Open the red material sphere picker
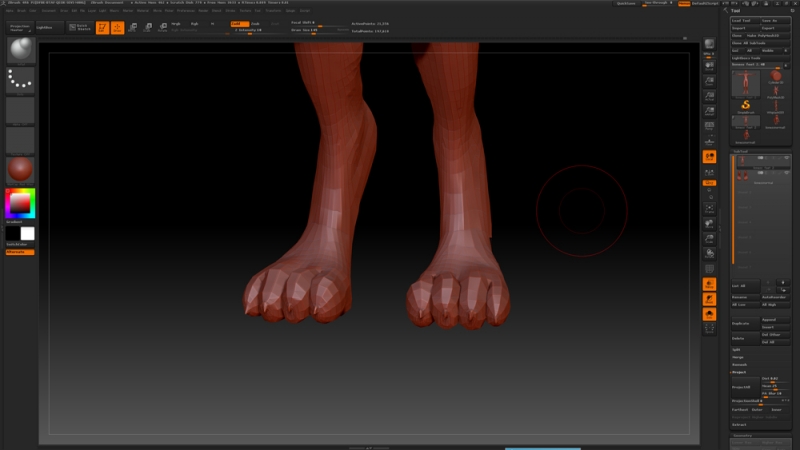 click(20, 169)
